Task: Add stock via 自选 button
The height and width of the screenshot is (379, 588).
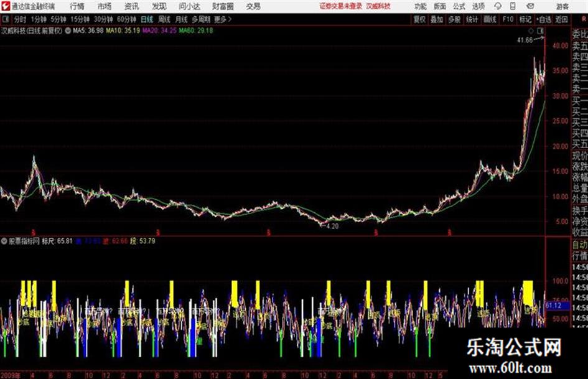Action: (x=543, y=19)
